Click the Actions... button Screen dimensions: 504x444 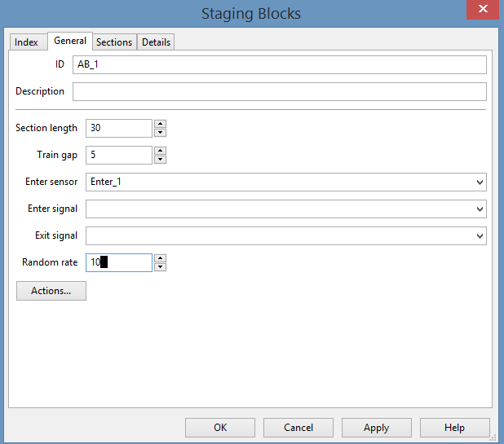[x=51, y=291]
